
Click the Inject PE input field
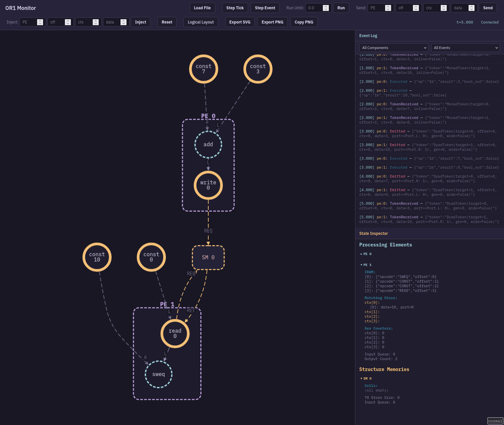tap(29, 22)
